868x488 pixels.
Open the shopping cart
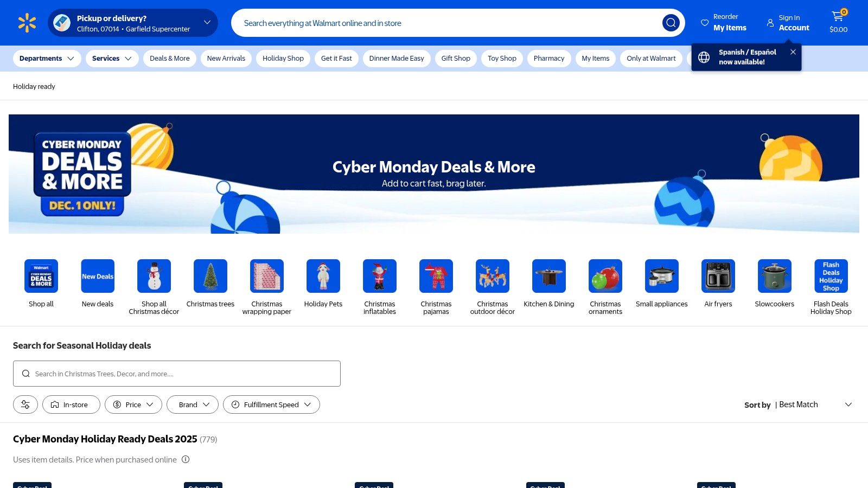tap(838, 23)
